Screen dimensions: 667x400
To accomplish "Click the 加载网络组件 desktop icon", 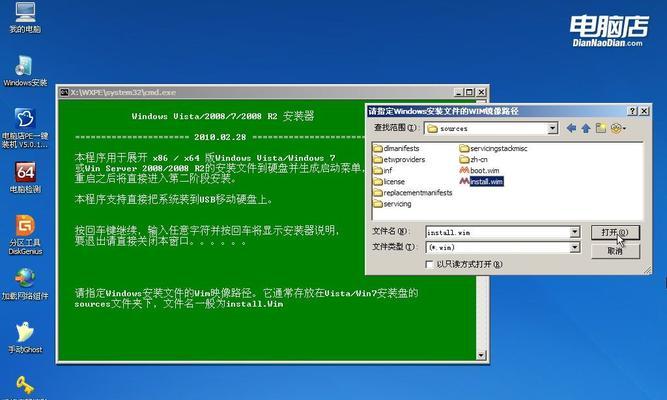I will (x=25, y=284).
